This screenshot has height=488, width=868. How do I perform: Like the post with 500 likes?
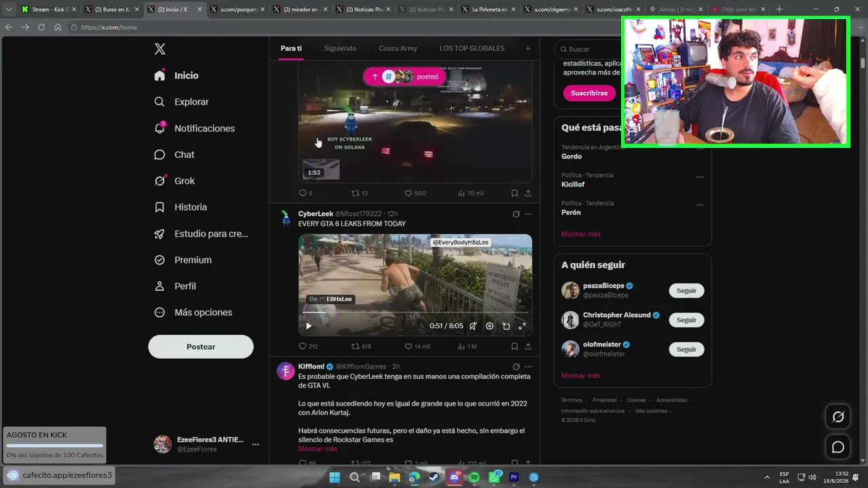(415, 193)
